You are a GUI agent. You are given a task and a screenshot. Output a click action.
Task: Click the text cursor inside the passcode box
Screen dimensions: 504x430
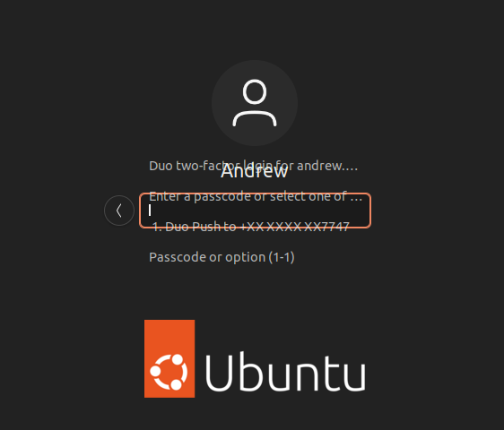tap(150, 211)
